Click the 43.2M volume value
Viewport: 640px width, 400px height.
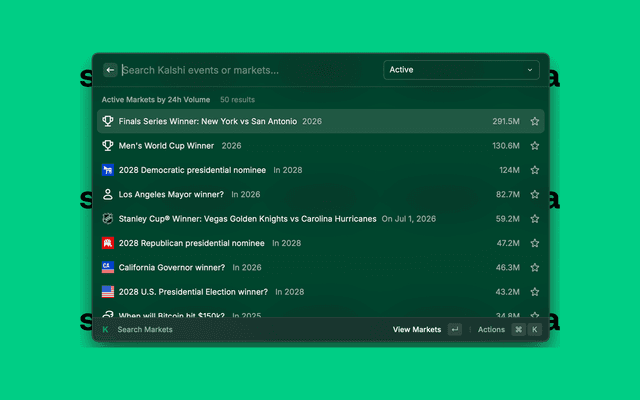(508, 292)
